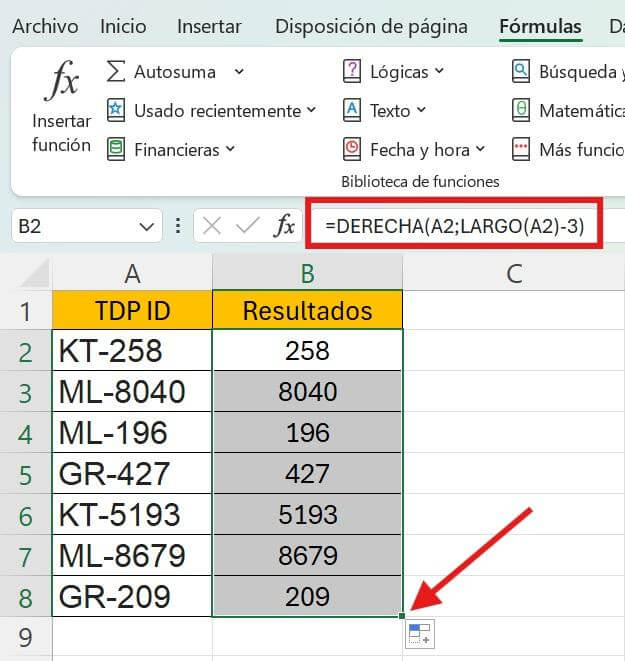Image resolution: width=625 pixels, height=661 pixels.
Task: Select result cell showing 8040
Action: [x=308, y=392]
